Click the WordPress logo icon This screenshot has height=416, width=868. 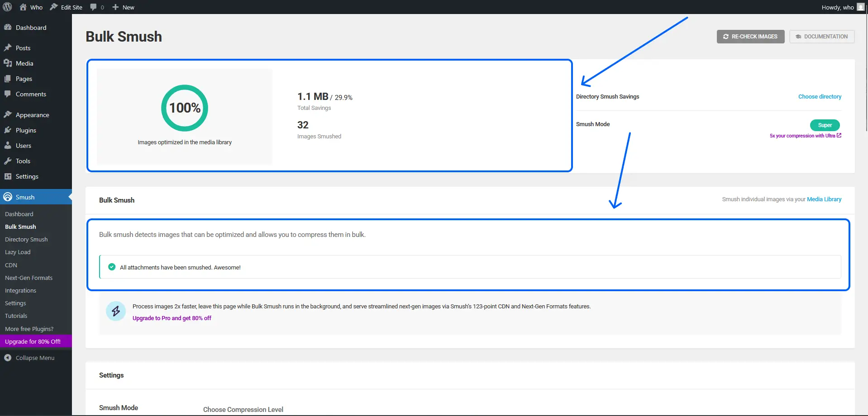click(x=7, y=7)
